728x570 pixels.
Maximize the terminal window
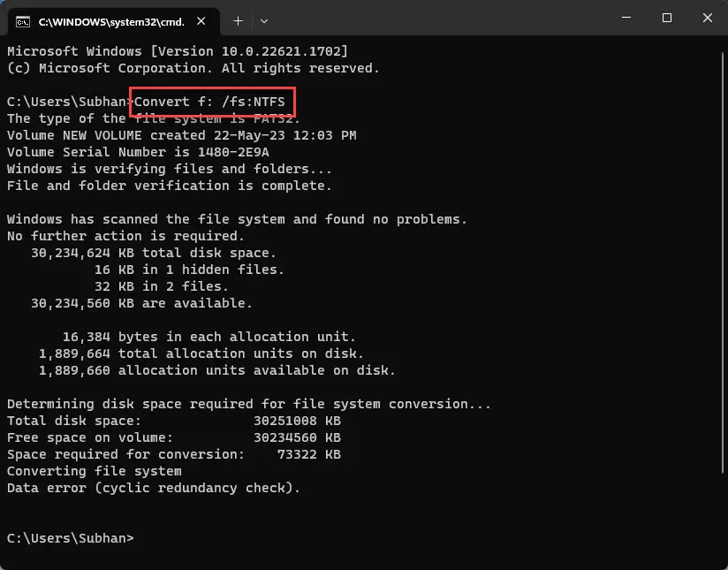(x=667, y=18)
